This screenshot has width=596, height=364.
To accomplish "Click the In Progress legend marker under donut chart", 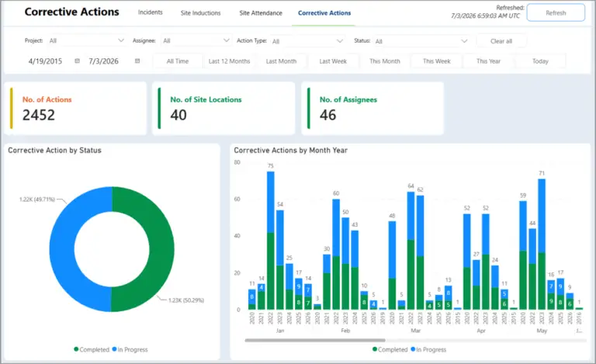I will click(114, 349).
